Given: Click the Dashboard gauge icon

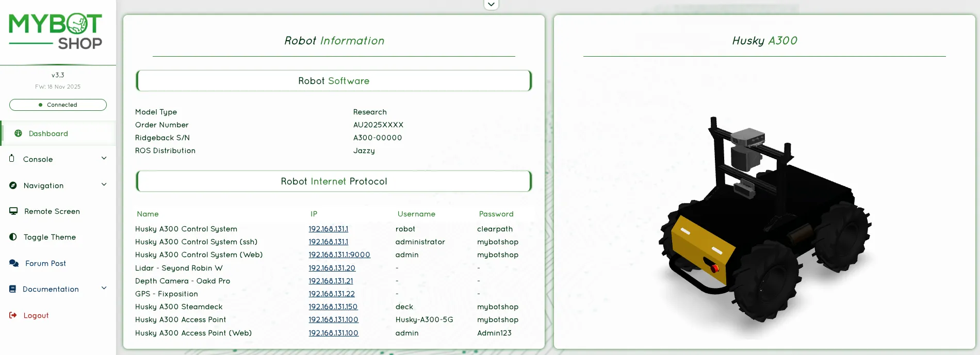Looking at the screenshot, I should pyautogui.click(x=18, y=133).
